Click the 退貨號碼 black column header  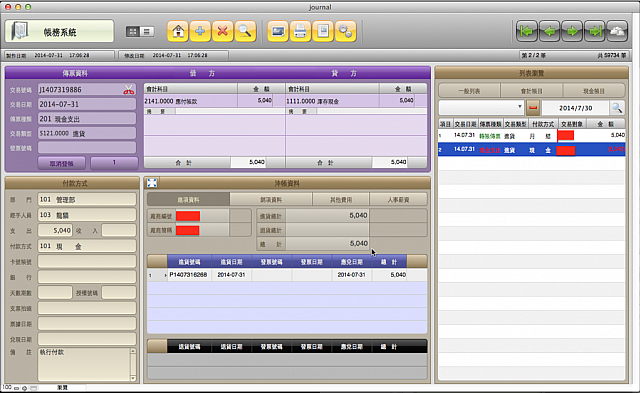(189, 346)
